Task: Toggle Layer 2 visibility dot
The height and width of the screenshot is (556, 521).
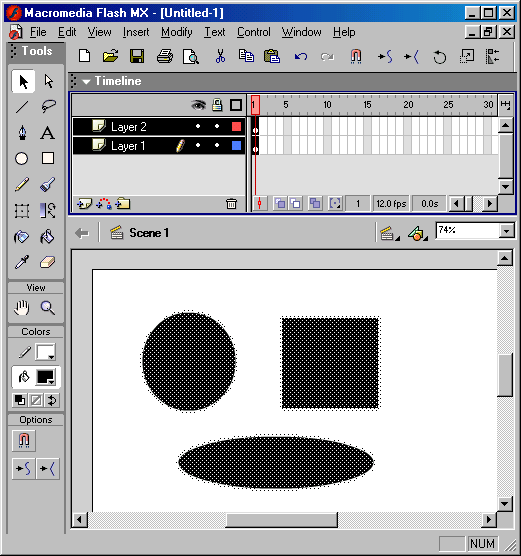Action: click(198, 126)
